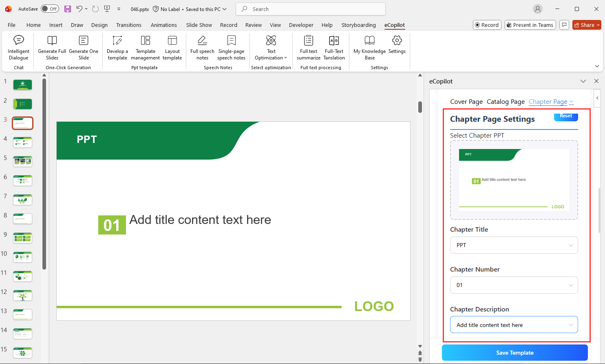Open Template management
Viewport: 605px width, 364px height.
(146, 48)
